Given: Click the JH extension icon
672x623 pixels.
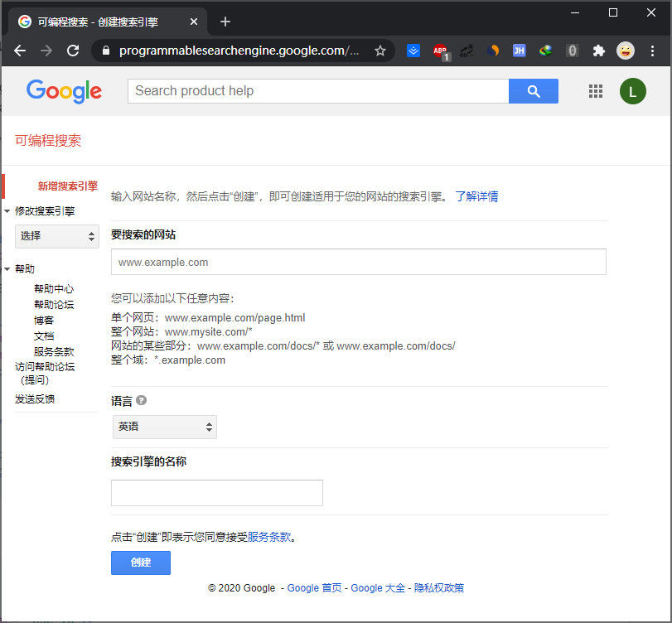Looking at the screenshot, I should (x=519, y=51).
